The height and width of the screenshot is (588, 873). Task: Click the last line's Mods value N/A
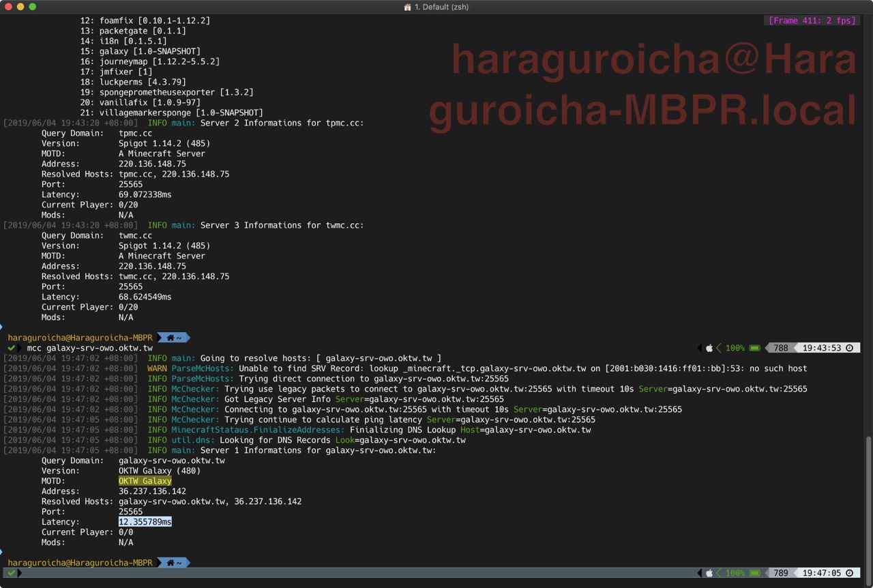[x=126, y=542]
